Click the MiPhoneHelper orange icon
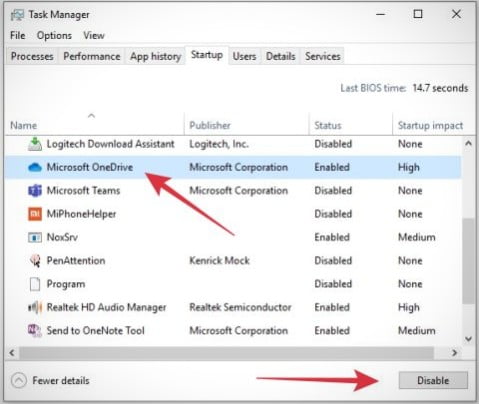 coord(35,214)
